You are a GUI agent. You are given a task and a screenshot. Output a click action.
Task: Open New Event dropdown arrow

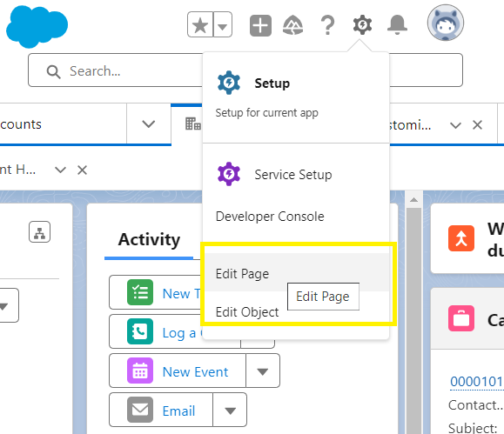click(263, 371)
